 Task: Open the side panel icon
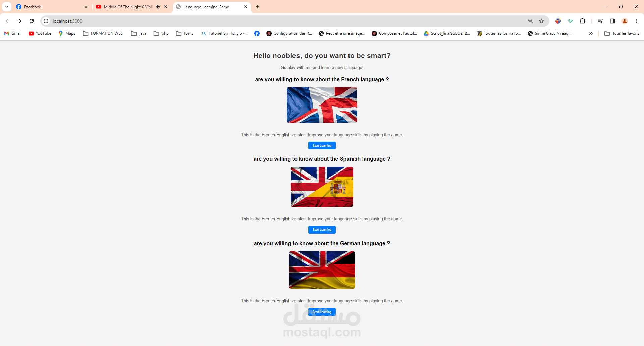click(612, 21)
